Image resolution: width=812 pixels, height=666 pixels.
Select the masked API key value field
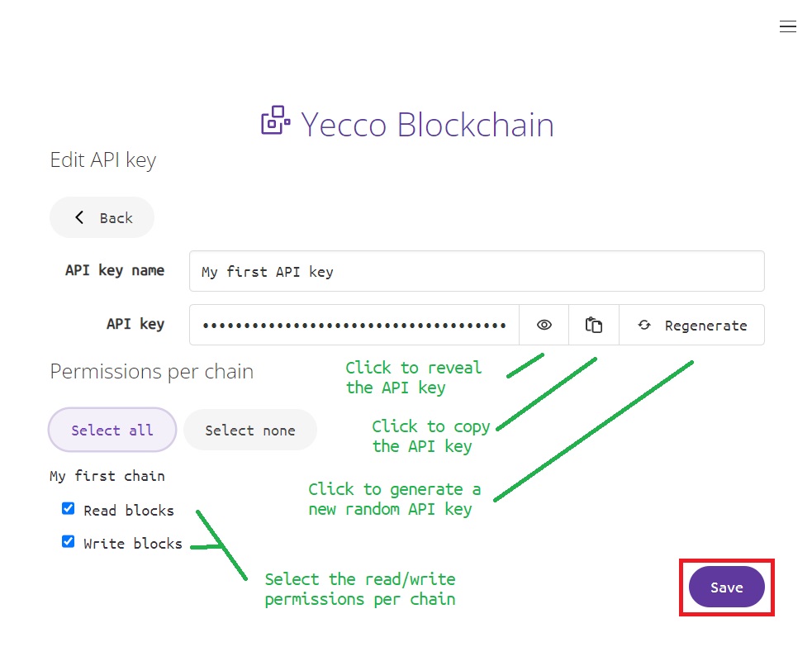[355, 324]
